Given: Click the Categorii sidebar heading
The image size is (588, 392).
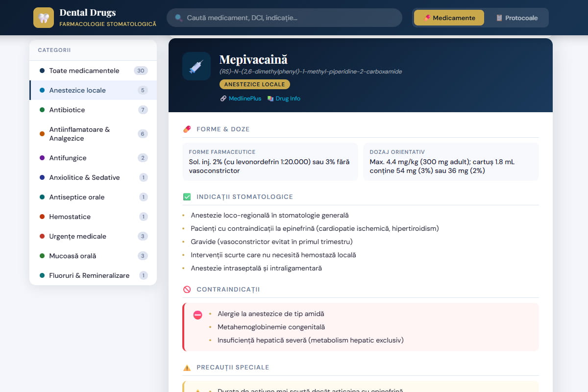Looking at the screenshot, I should click(54, 50).
